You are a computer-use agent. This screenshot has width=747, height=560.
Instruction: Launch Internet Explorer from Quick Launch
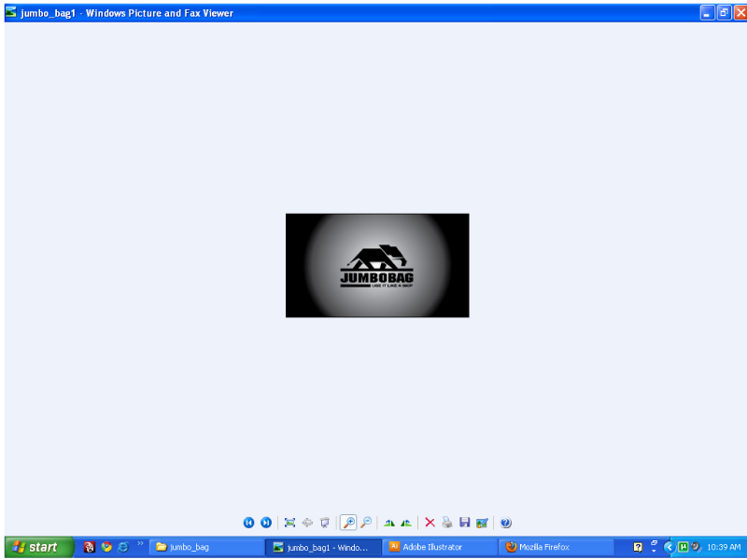123,547
